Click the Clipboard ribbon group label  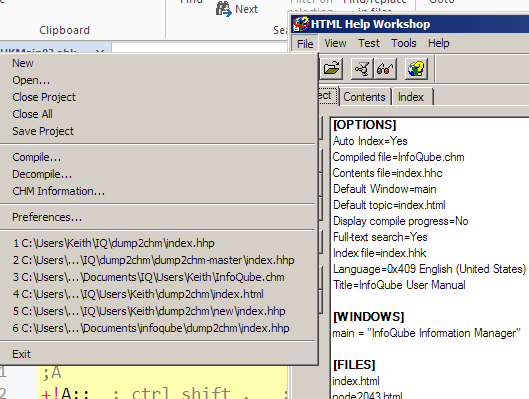tap(64, 30)
